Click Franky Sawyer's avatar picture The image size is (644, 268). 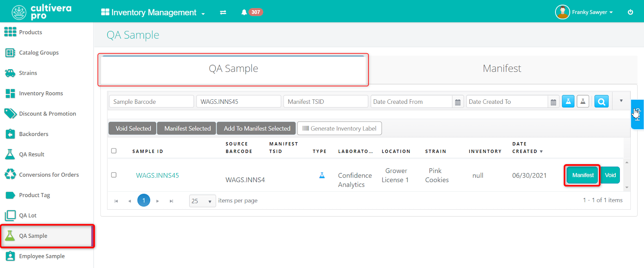[x=562, y=12]
